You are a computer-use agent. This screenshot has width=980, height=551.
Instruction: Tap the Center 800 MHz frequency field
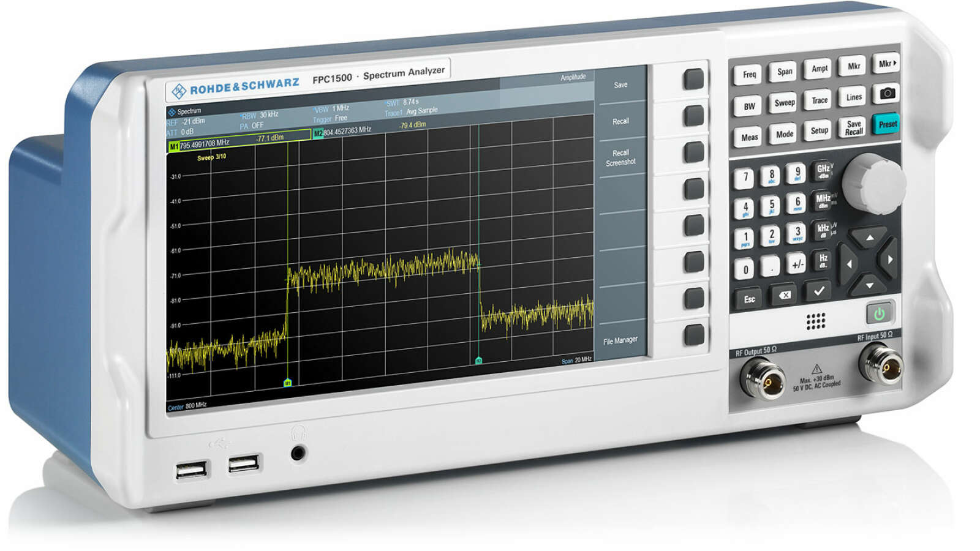[x=187, y=405]
